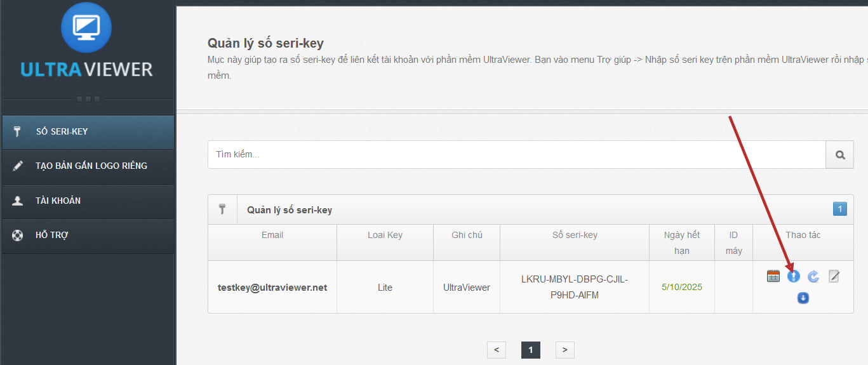Click the ID máy column header
This screenshot has height=365, width=868.
point(734,242)
